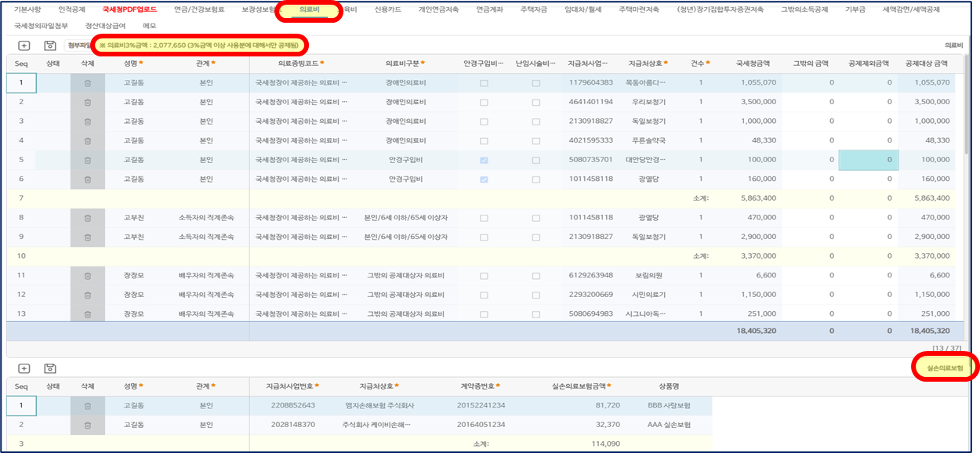Delete medical row 6 (광열당 160,000)
Screen dimensions: 980x453
pyautogui.click(x=88, y=179)
